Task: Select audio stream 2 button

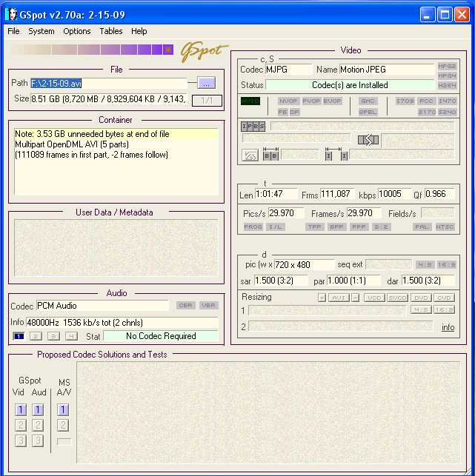Action: [36, 336]
